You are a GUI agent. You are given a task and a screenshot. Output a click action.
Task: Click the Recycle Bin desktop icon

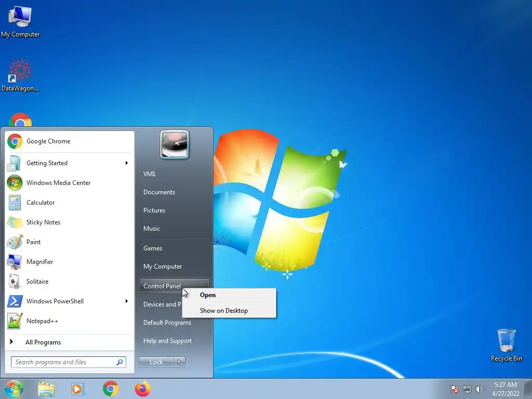[x=506, y=345]
